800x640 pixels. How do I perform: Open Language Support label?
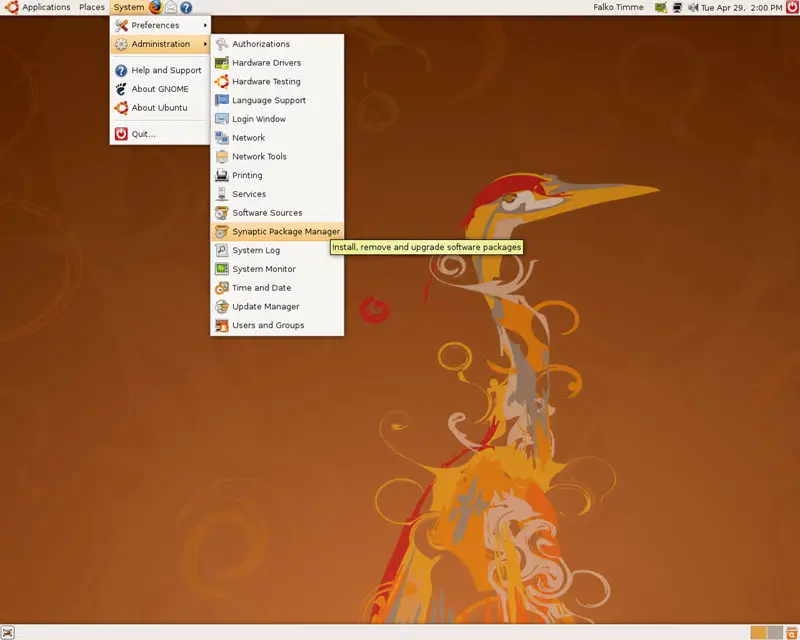tap(269, 101)
